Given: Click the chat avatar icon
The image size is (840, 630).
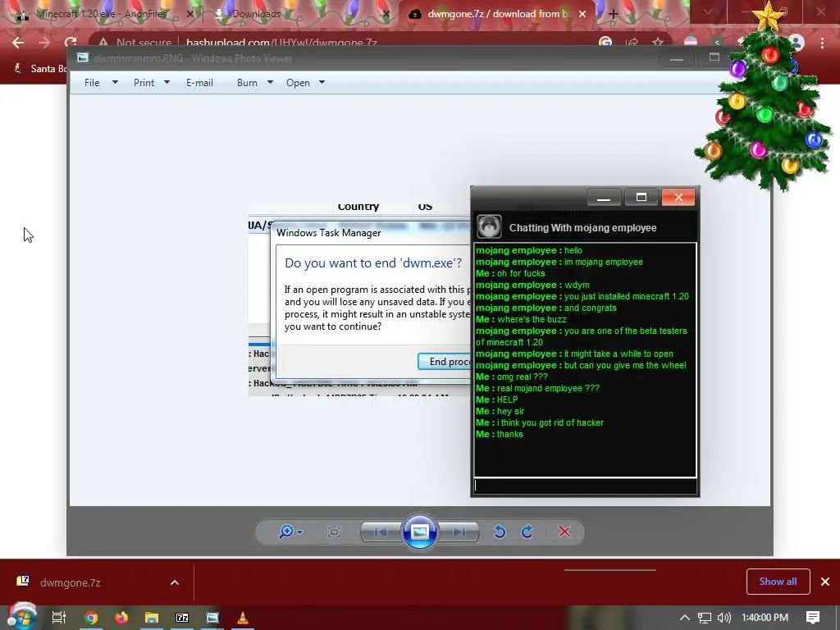Looking at the screenshot, I should [x=489, y=226].
